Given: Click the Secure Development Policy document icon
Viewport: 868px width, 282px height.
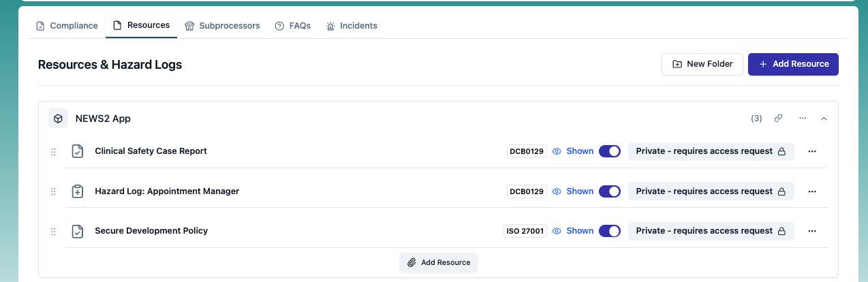Looking at the screenshot, I should [x=78, y=231].
